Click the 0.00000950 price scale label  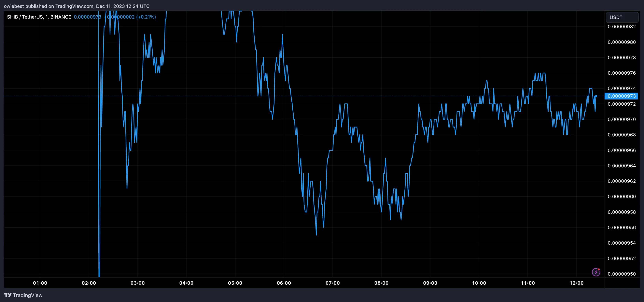622,274
